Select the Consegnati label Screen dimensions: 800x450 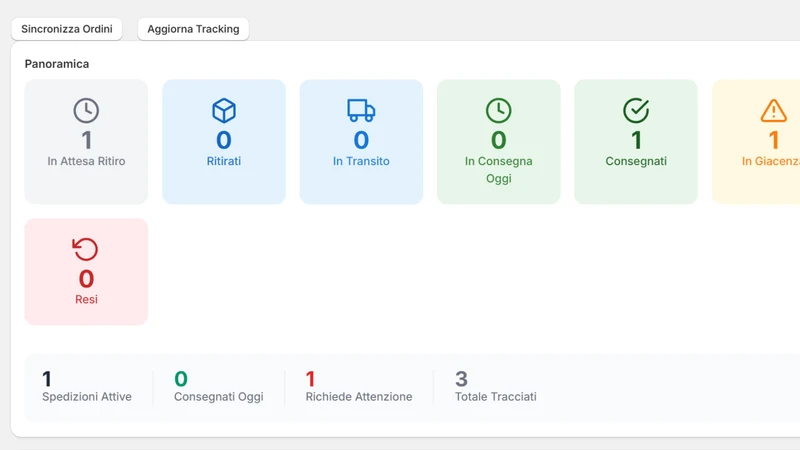click(636, 161)
